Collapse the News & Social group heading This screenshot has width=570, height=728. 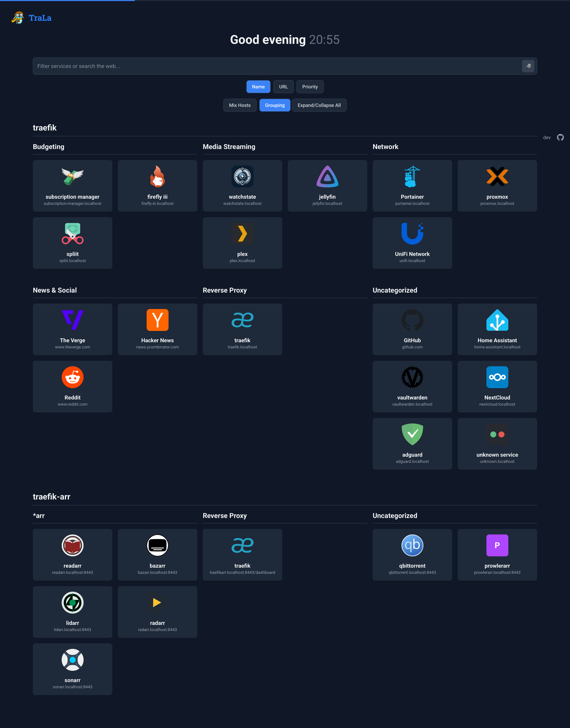coord(55,290)
